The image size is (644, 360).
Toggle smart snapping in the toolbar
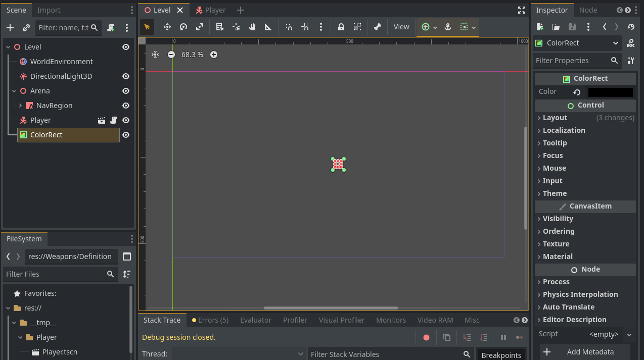[x=289, y=27]
